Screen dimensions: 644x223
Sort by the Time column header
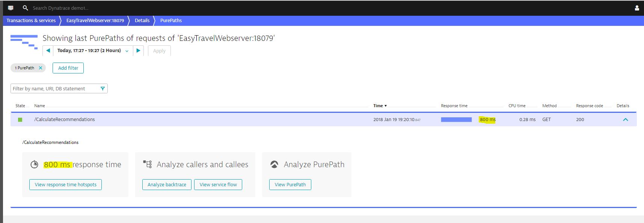(x=380, y=106)
